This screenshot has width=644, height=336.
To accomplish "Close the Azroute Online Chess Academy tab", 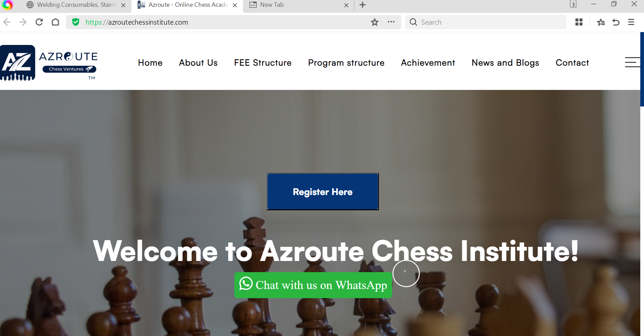I will click(235, 5).
